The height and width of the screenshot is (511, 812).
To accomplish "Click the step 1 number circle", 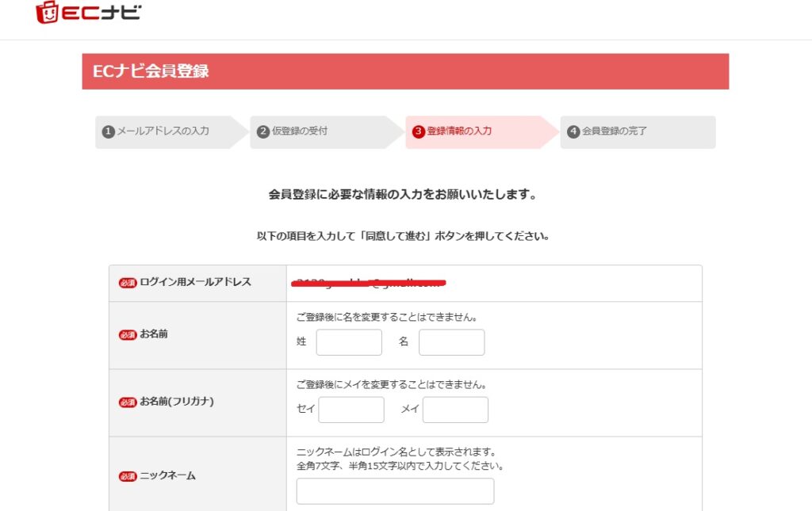I will (x=109, y=132).
